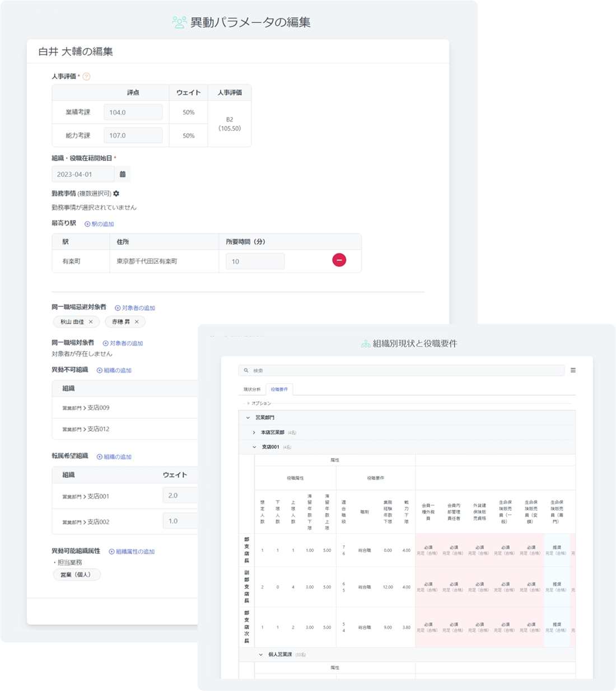The width and height of the screenshot is (616, 691).
Task: Click 対象者の追加 next to 同一職場忌避対象者
Action: click(x=135, y=308)
